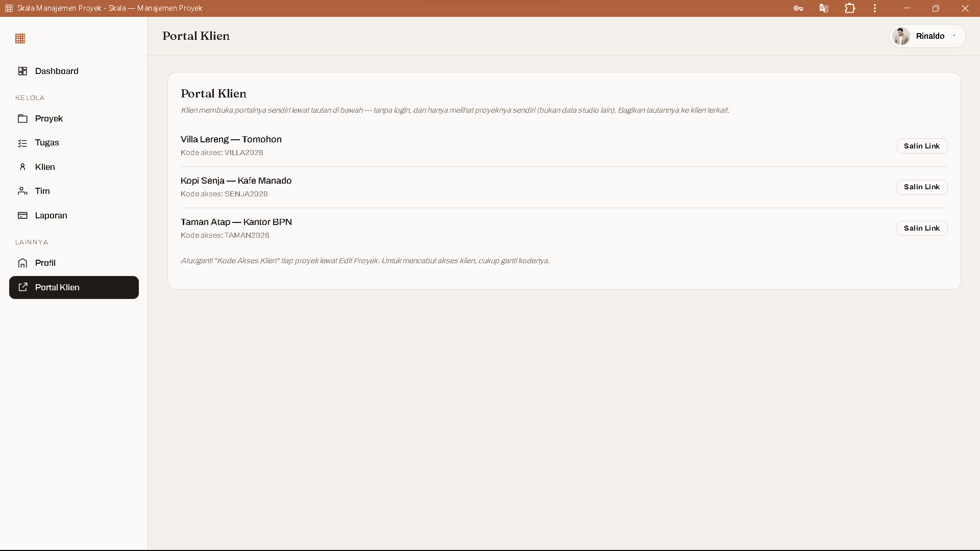Click the Skala grid logo in sidebar

[x=20, y=39]
